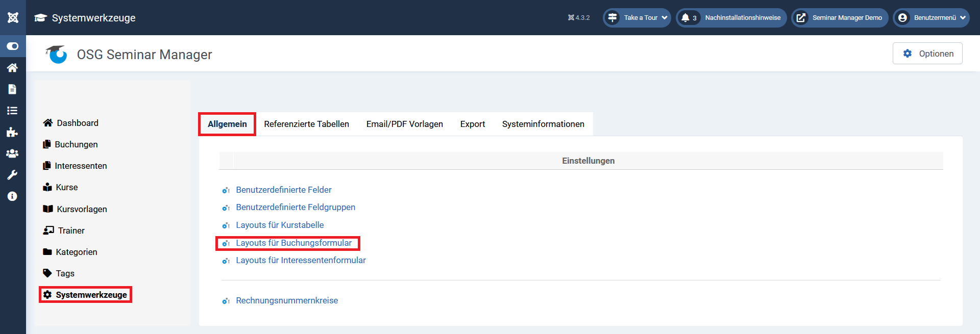Image resolution: width=980 pixels, height=334 pixels.
Task: Open the help info icon in sidebar
Action: point(13,196)
